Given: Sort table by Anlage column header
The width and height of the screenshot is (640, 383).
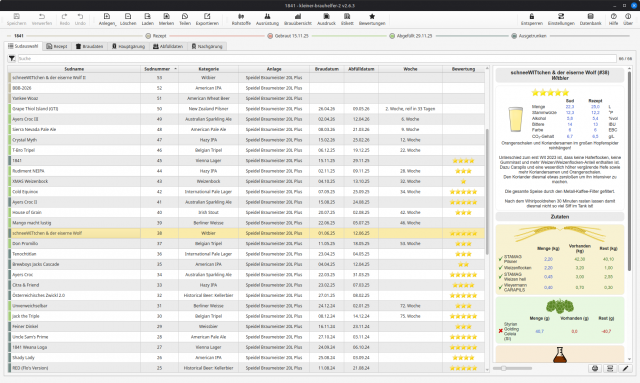Looking at the screenshot, I should (274, 69).
